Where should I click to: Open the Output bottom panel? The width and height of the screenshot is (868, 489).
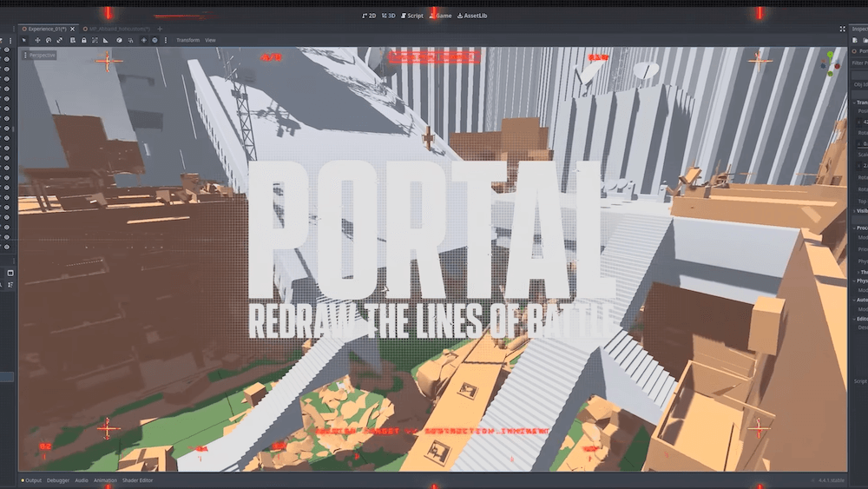coord(31,480)
